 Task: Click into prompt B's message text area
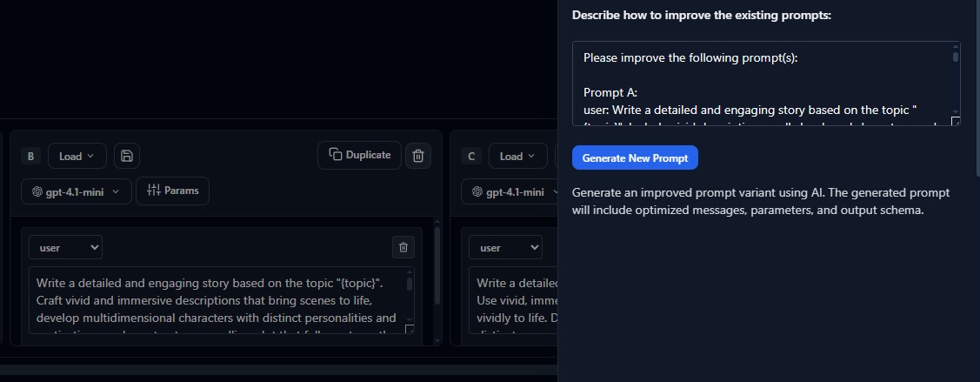pos(217,300)
